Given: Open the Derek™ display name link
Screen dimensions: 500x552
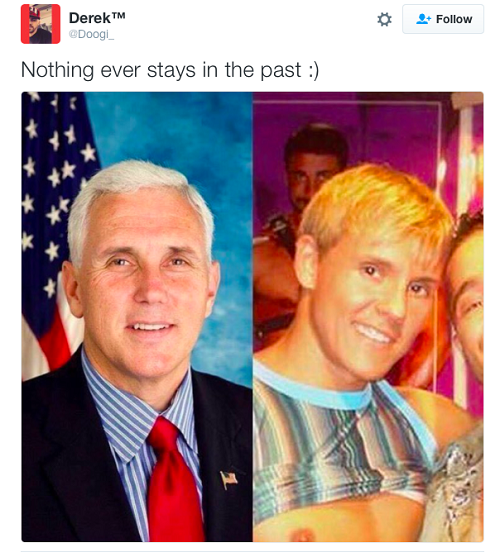Looking at the screenshot, I should pos(97,18).
